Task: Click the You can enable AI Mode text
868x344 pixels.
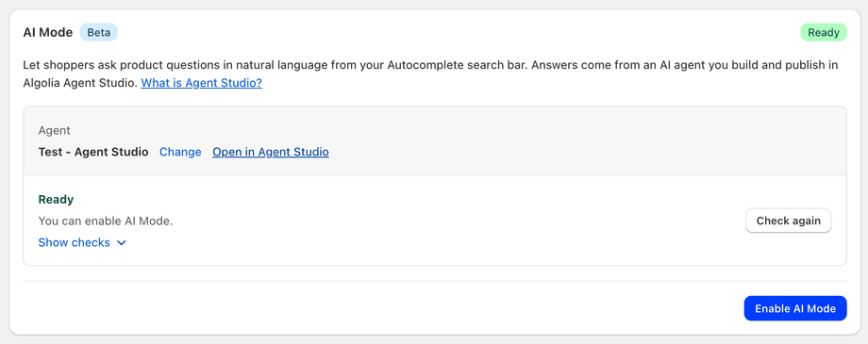Action: click(106, 221)
